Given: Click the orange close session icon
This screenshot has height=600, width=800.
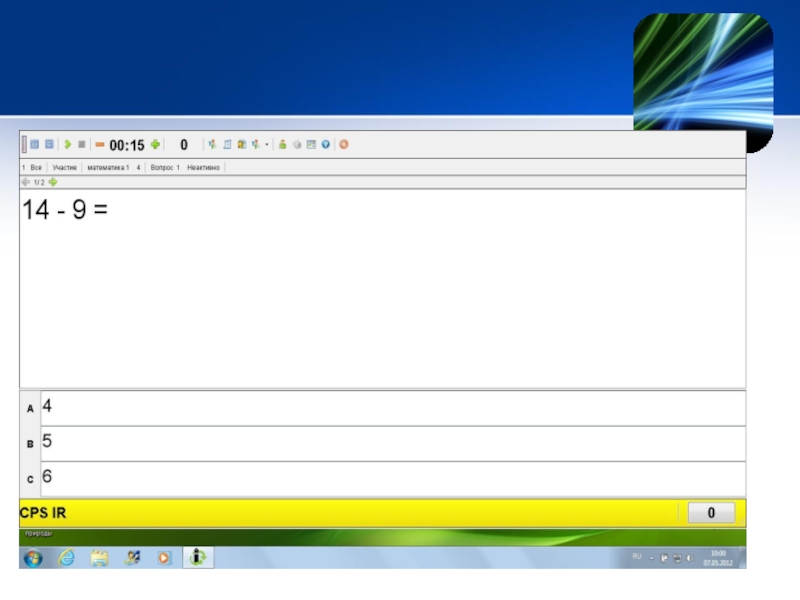Looking at the screenshot, I should [344, 145].
